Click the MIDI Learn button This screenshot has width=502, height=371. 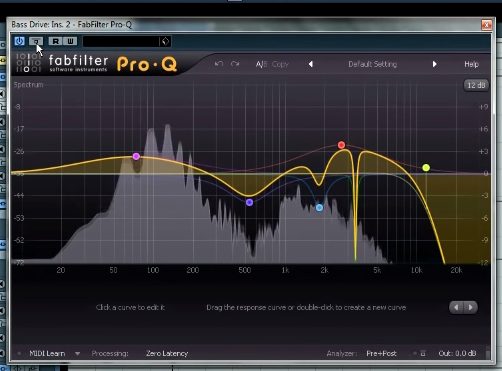click(x=47, y=353)
